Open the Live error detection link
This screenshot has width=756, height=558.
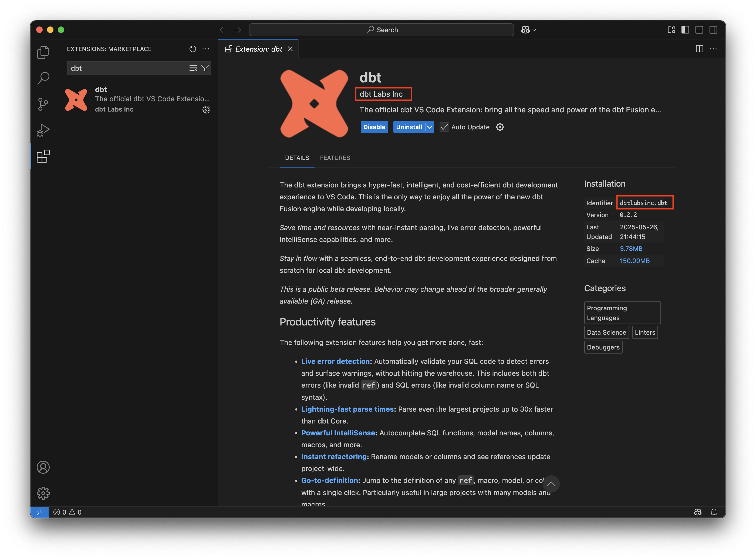click(335, 361)
